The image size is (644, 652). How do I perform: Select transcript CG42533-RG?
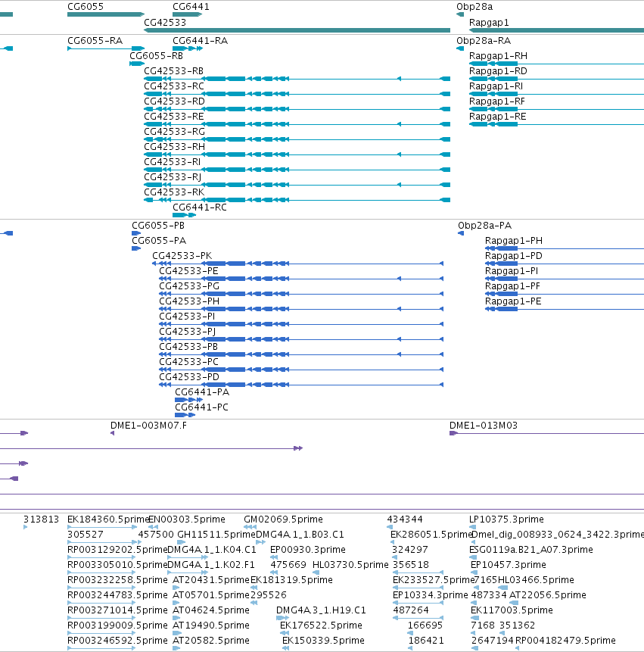175,132
